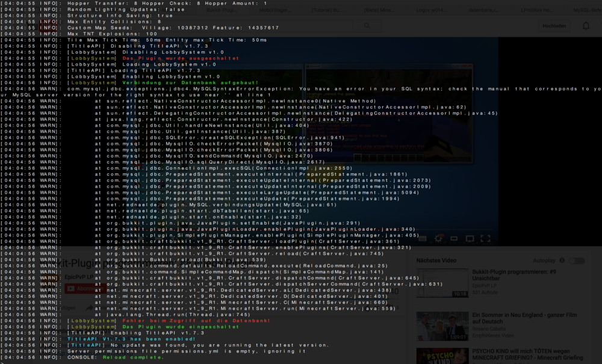Enter fullscreen in YouTube player
Screen dimensions: 602x364
click(485, 239)
